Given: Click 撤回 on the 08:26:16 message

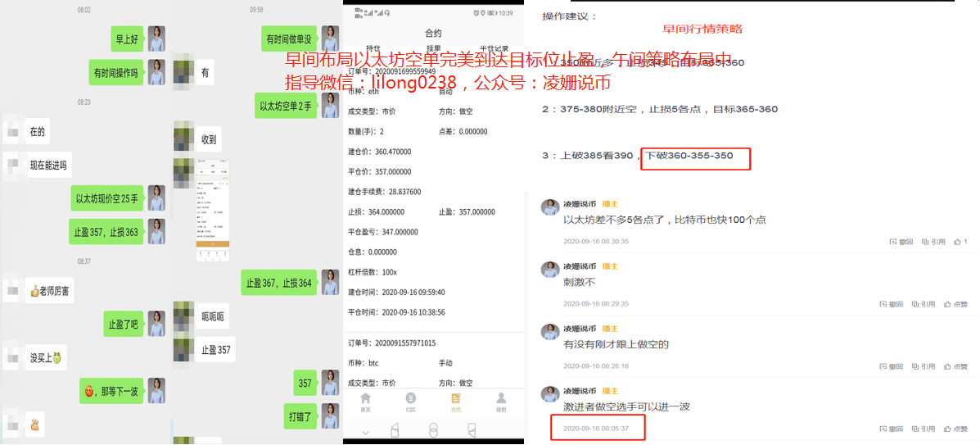Looking at the screenshot, I should coord(896,366).
